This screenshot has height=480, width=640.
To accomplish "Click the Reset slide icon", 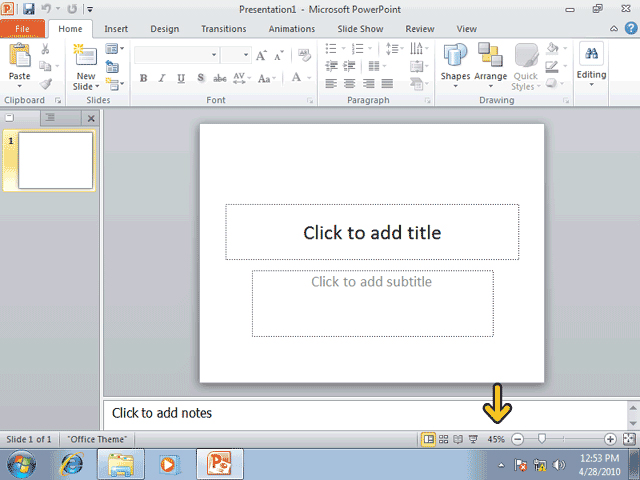I will pyautogui.click(x=112, y=66).
